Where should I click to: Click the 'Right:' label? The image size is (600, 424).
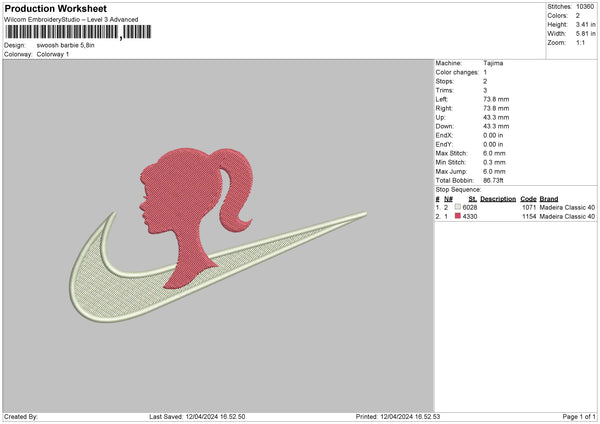click(x=444, y=108)
